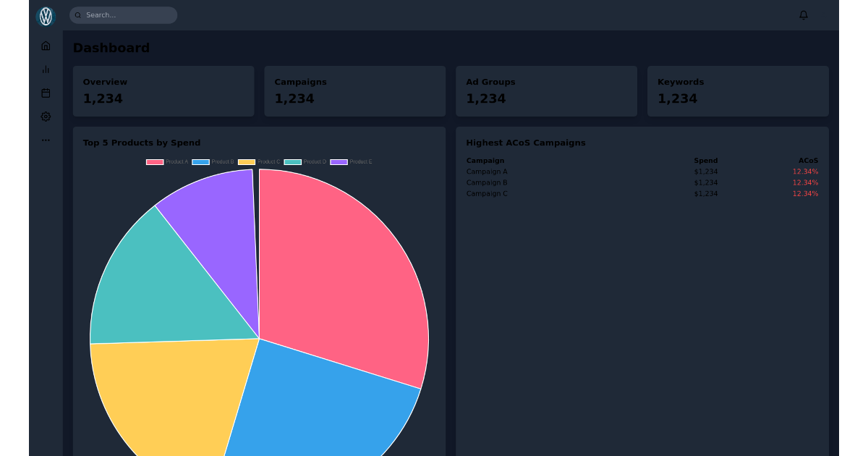The image size is (868, 456).
Task: Open the Keywords summary card
Action: pyautogui.click(x=738, y=90)
